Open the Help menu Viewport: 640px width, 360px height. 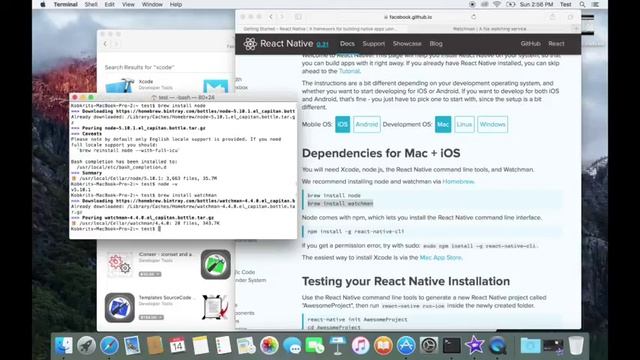coord(176,4)
